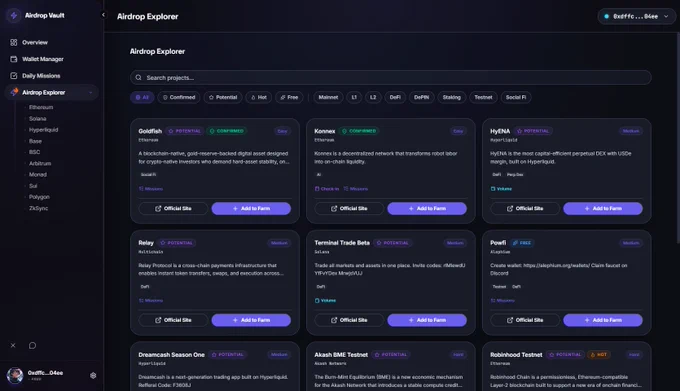Select the Polygon chain in the sidebar

pos(39,197)
